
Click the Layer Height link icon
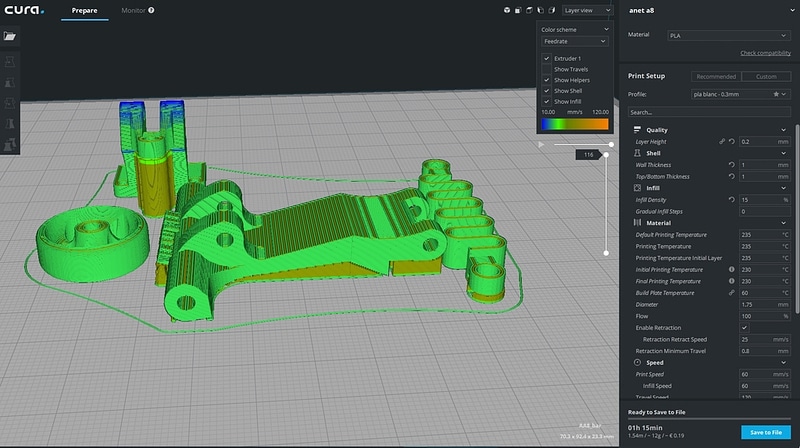point(722,141)
